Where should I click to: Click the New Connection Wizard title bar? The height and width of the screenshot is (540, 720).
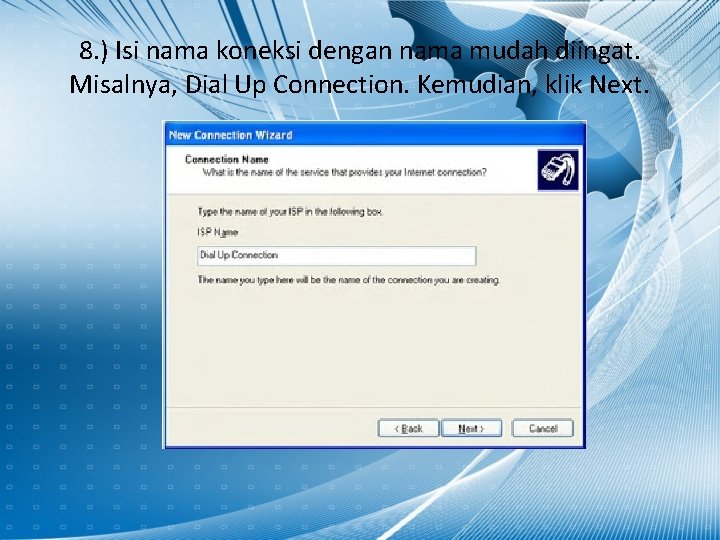374,135
